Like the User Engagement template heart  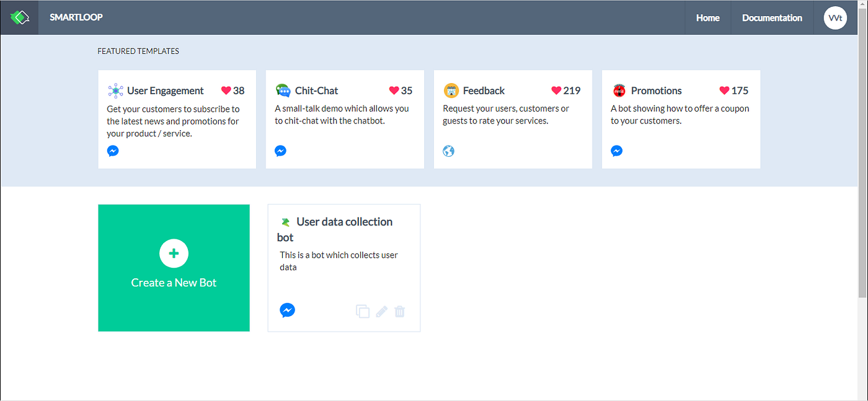point(226,90)
